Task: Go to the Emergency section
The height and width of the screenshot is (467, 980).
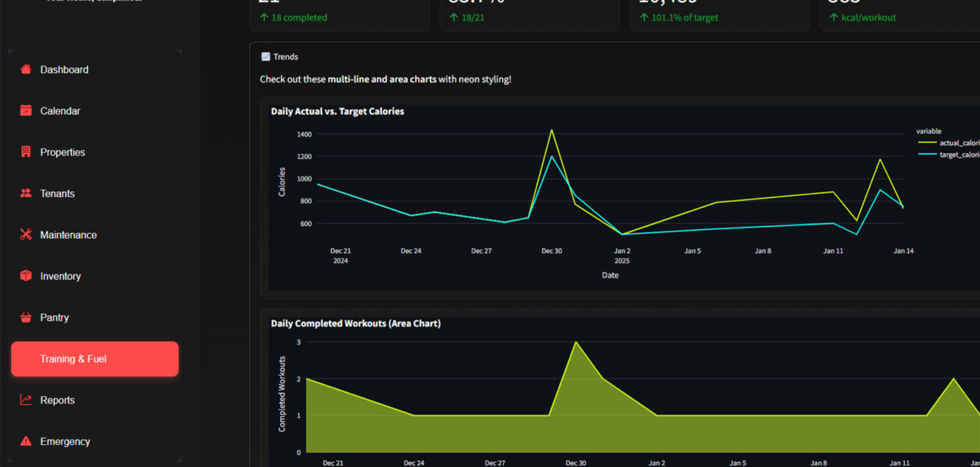Action: 65,441
